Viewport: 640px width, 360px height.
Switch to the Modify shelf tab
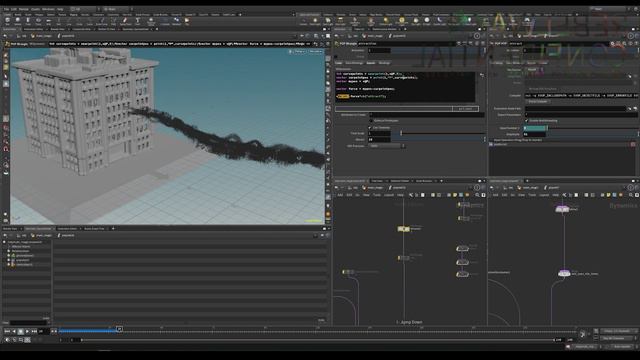pyautogui.click(x=18, y=15)
